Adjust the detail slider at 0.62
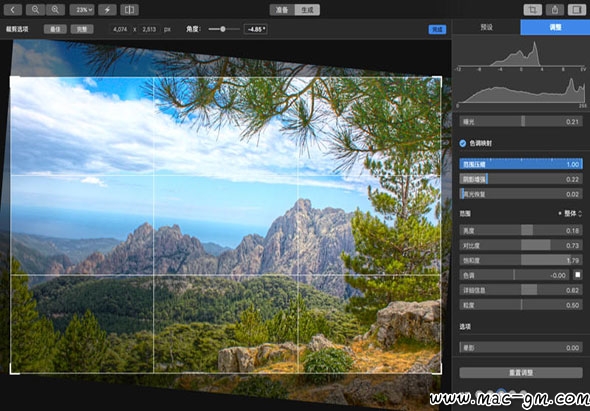This screenshot has height=411, width=590. [x=521, y=290]
